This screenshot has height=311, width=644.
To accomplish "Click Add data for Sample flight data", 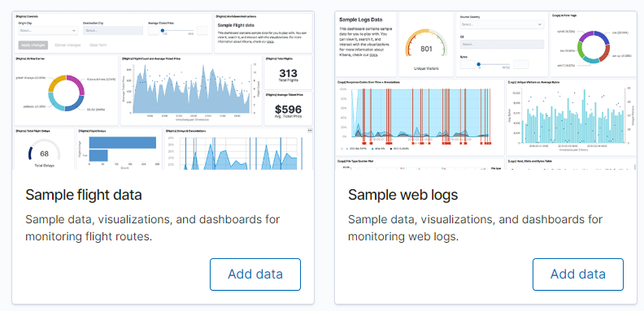I will tap(255, 274).
